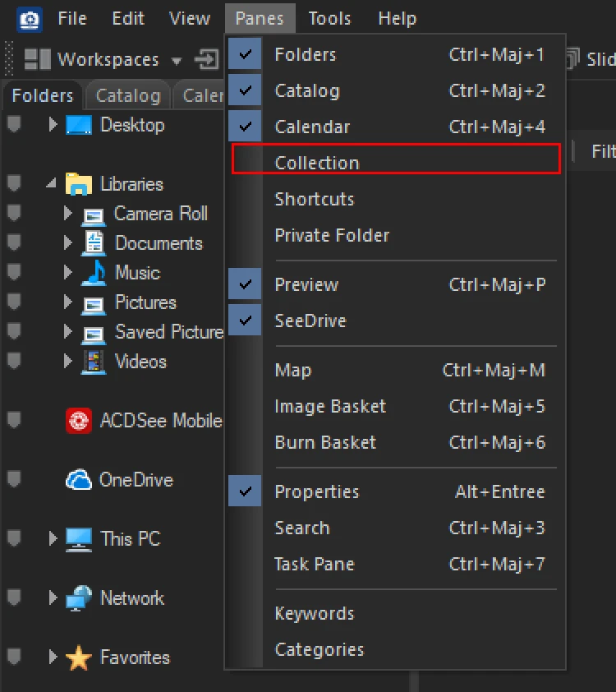This screenshot has width=616, height=692.
Task: Choose Categories menu entry
Action: coord(396,649)
